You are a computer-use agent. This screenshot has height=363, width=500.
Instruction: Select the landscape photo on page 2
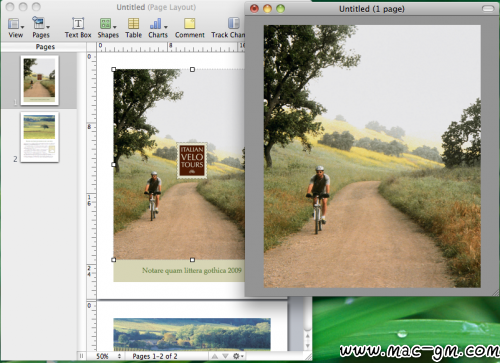click(x=192, y=334)
